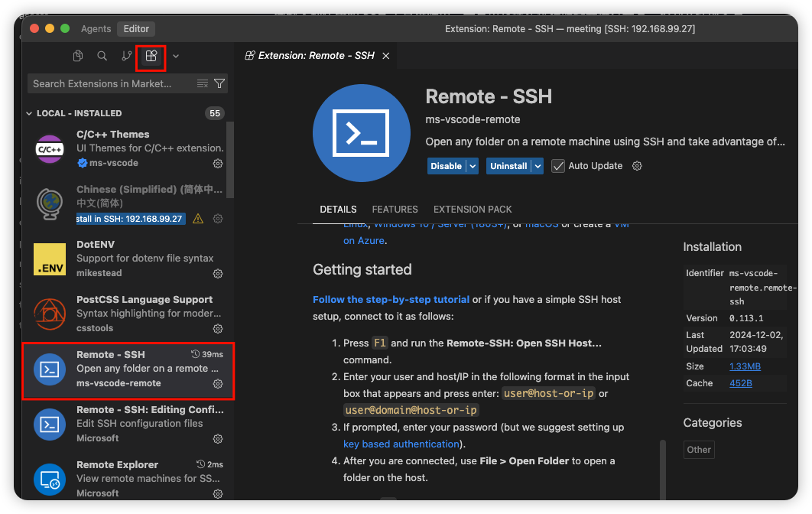
Task: Click the filter extensions funnel icon
Action: [x=219, y=83]
